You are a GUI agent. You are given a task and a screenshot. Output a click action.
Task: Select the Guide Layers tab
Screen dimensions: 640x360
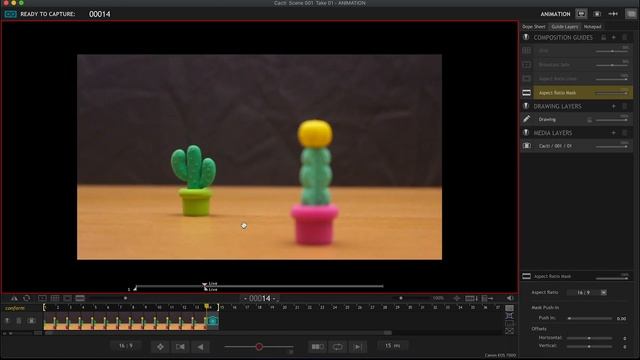(x=565, y=27)
